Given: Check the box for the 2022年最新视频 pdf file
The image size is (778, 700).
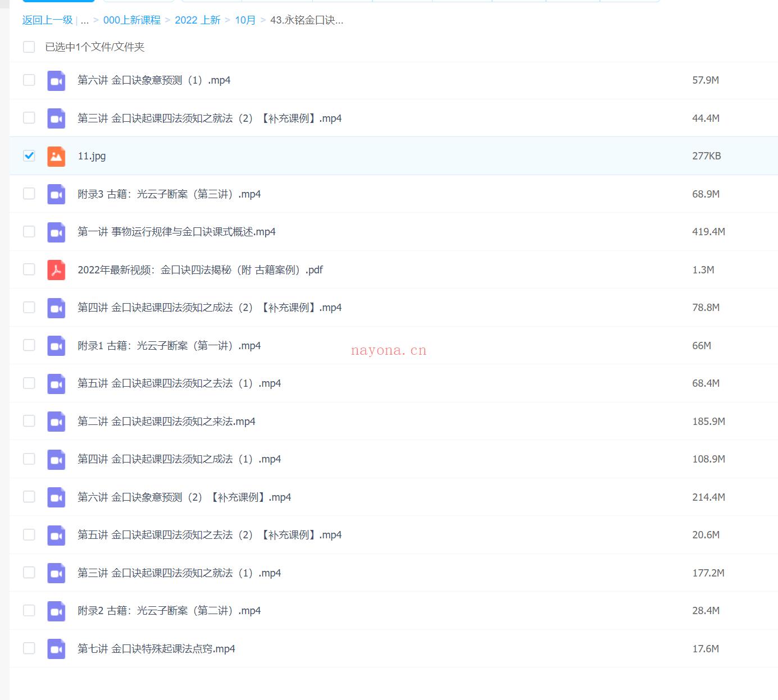Looking at the screenshot, I should click(29, 269).
